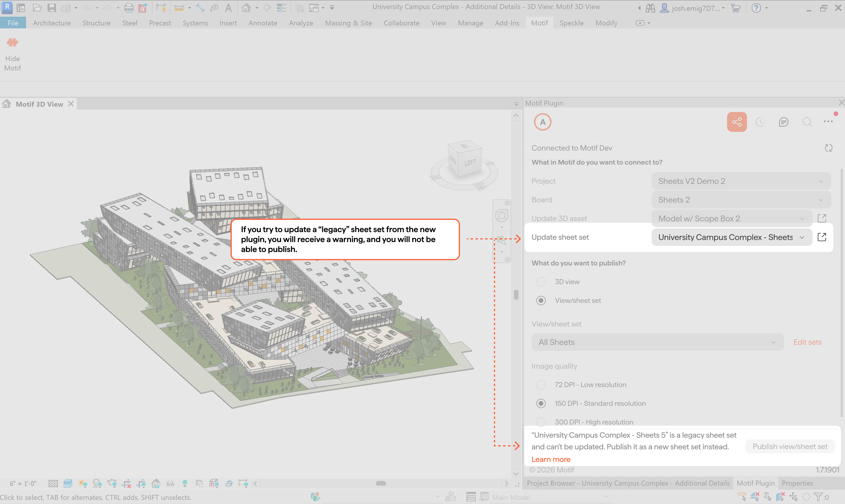Click the horizontal scrollbar thumb in 3D view
This screenshot has height=504, width=845.
pos(381,483)
